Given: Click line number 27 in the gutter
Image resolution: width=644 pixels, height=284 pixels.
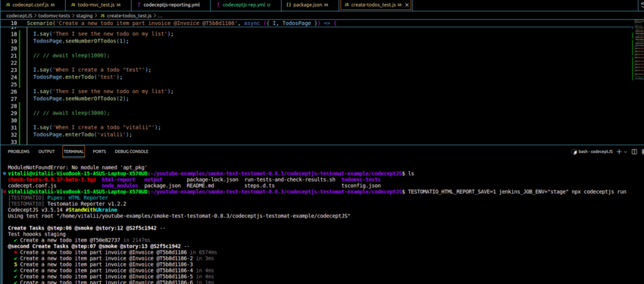Looking at the screenshot, I should click(x=14, y=98).
